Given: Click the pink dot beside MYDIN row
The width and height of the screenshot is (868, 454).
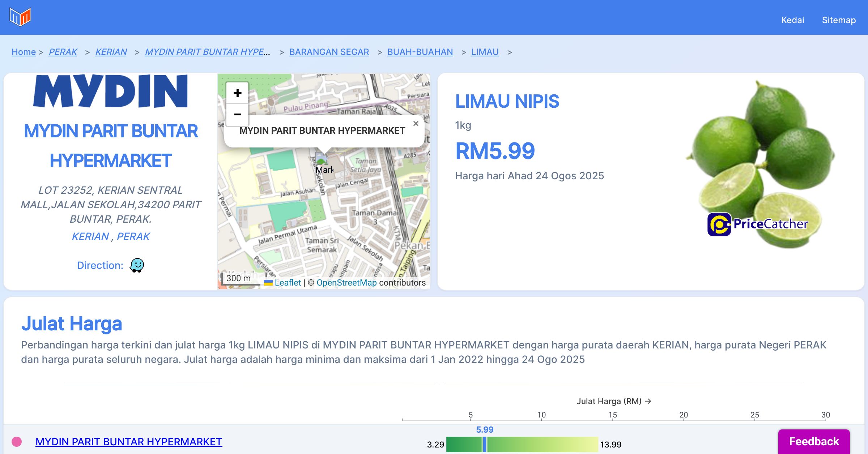Looking at the screenshot, I should coord(17,442).
